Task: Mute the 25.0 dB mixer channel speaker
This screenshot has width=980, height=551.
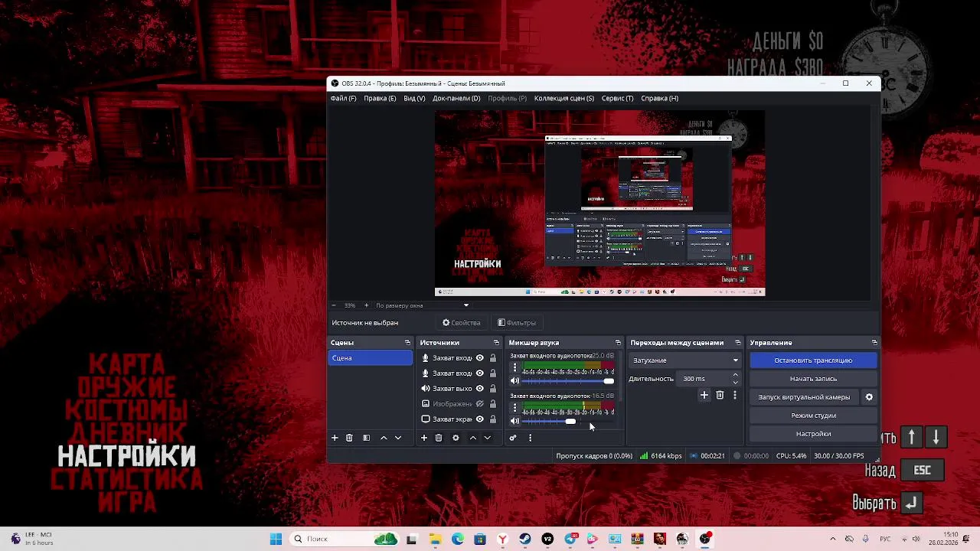Action: coord(514,380)
